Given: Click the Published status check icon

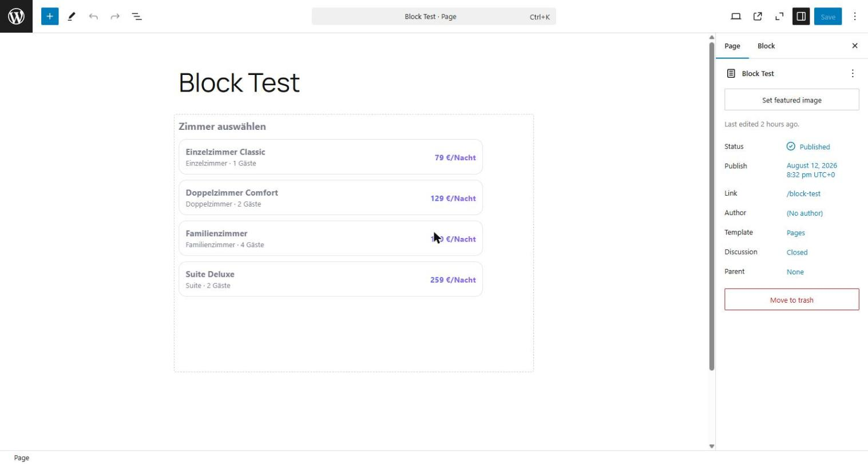Looking at the screenshot, I should point(791,146).
